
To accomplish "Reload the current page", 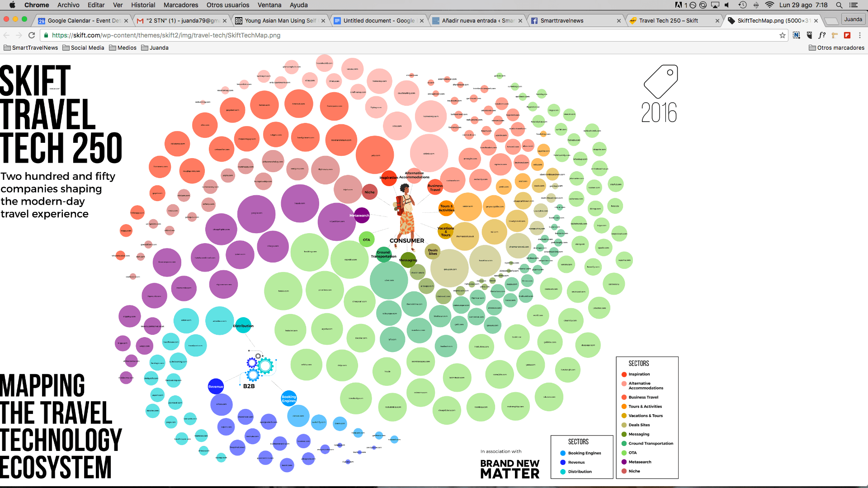I will (x=32, y=35).
